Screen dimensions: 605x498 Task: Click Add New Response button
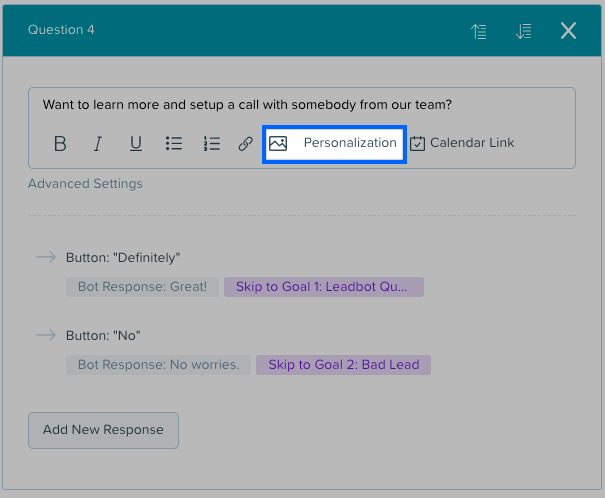click(x=103, y=430)
